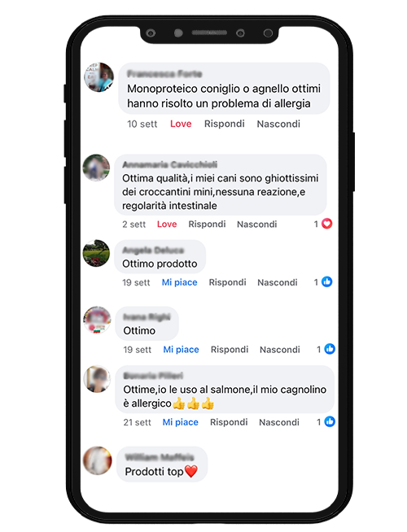Open garden avatar beside 'Ottimo prodotto'

[x=96, y=253]
